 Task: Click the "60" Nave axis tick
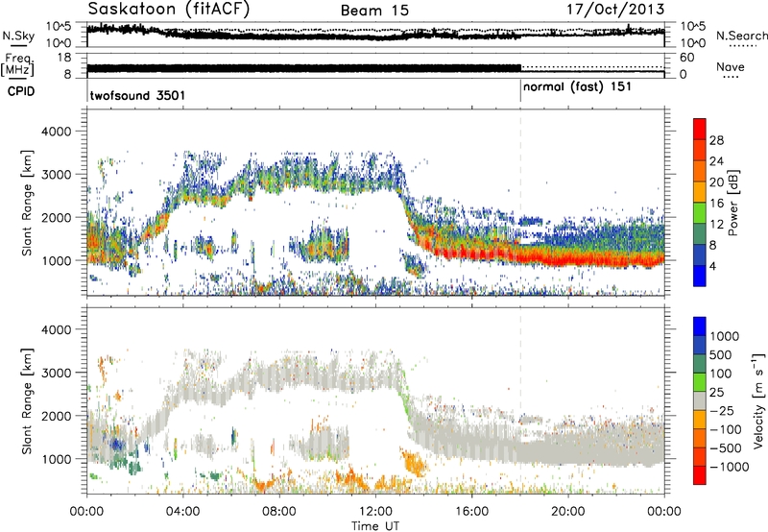(686, 58)
